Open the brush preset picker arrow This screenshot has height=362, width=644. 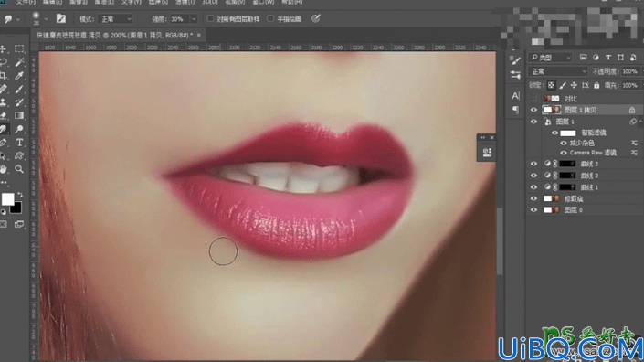tap(46, 19)
